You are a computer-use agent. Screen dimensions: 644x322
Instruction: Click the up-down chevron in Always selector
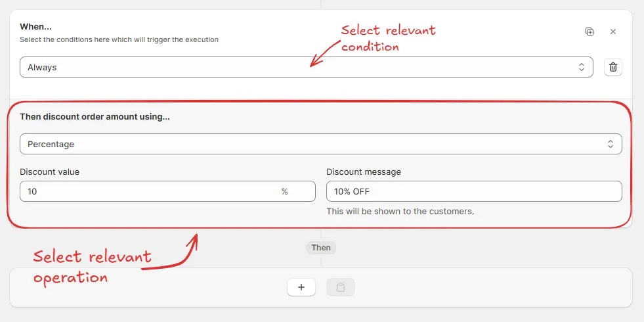coord(582,67)
